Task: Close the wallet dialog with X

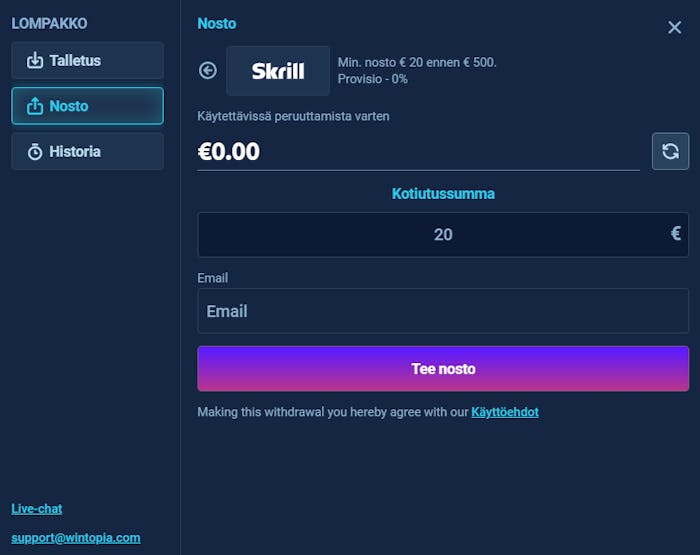Action: click(x=674, y=27)
